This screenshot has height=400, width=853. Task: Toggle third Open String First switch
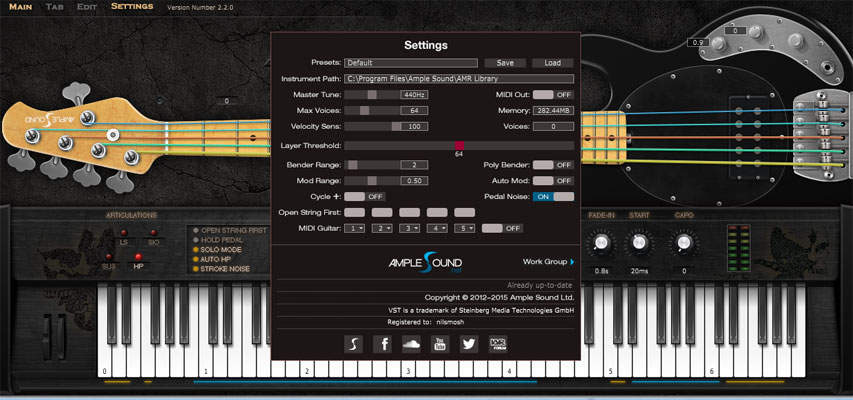click(410, 212)
